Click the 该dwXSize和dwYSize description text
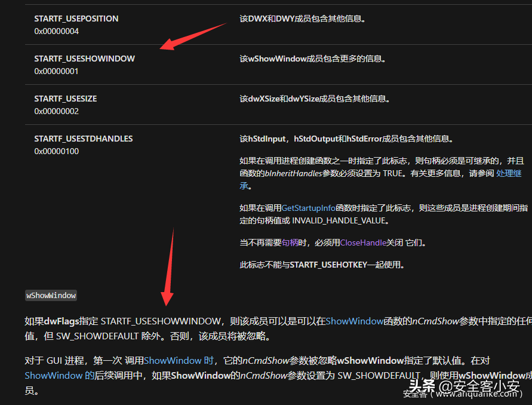532x405 pixels. [x=315, y=99]
